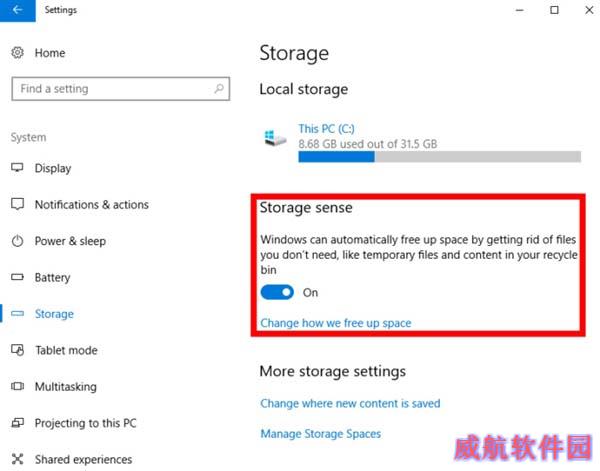
Task: Click the This PC drive icon
Action: point(275,138)
